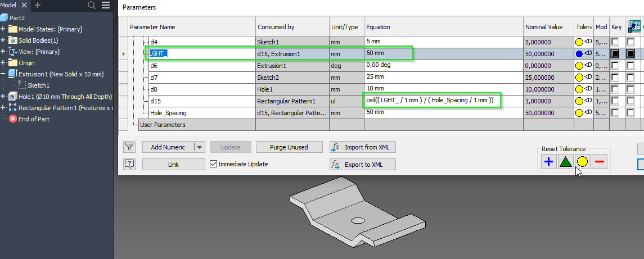644x259 pixels.
Task: Expand the Model States node
Action: [x=3, y=29]
